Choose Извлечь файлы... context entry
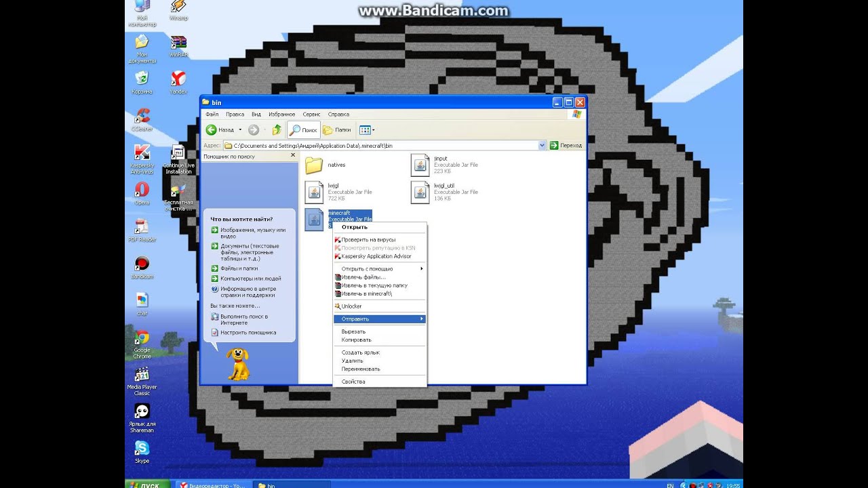The image size is (868, 488). point(380,277)
